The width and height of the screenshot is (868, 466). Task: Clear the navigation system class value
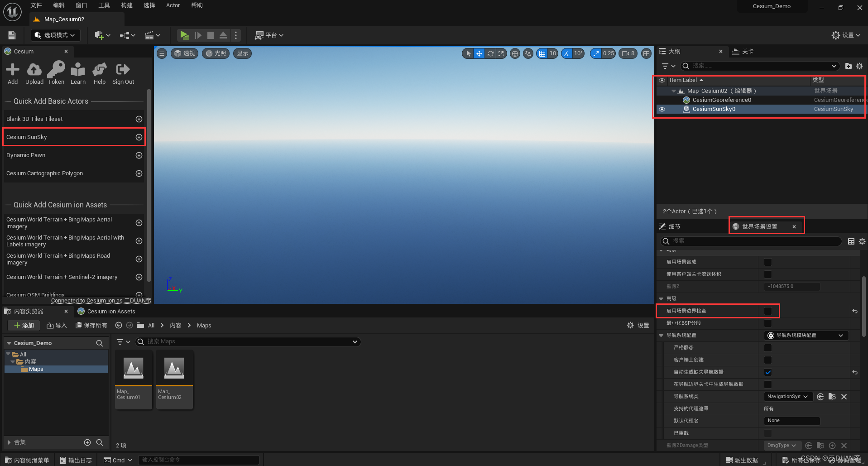tap(844, 397)
